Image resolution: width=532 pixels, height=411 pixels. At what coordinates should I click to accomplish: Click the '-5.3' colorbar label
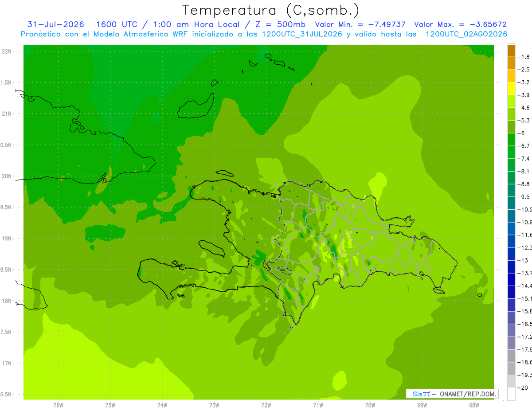[524, 120]
